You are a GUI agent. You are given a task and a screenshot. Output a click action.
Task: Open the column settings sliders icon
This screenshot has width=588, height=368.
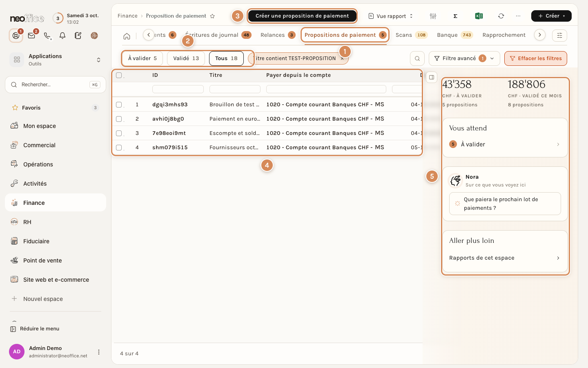pos(433,16)
